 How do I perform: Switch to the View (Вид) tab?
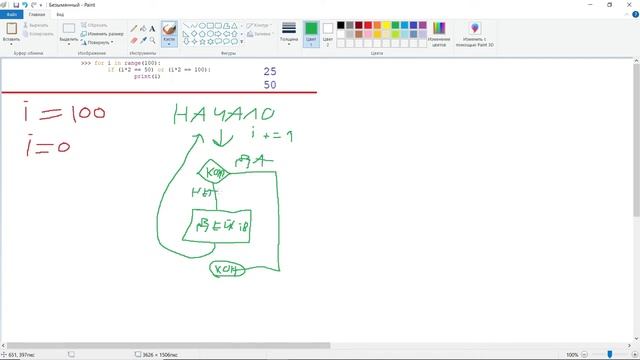click(x=60, y=14)
